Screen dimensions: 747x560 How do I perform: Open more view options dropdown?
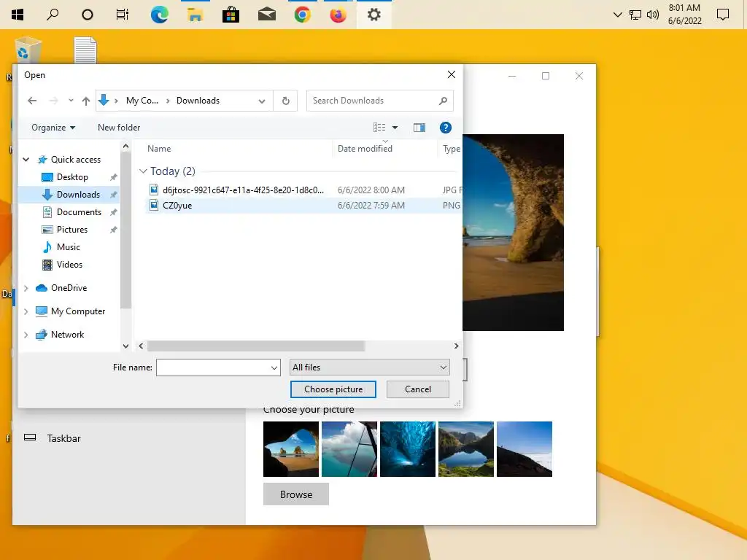(x=395, y=127)
